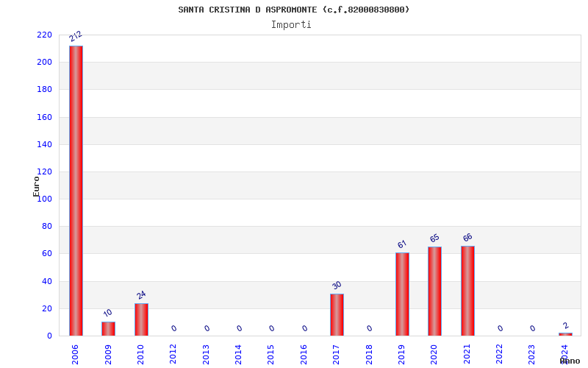Click the 120 y-axis tick label
The height and width of the screenshot is (368, 588).
click(44, 171)
